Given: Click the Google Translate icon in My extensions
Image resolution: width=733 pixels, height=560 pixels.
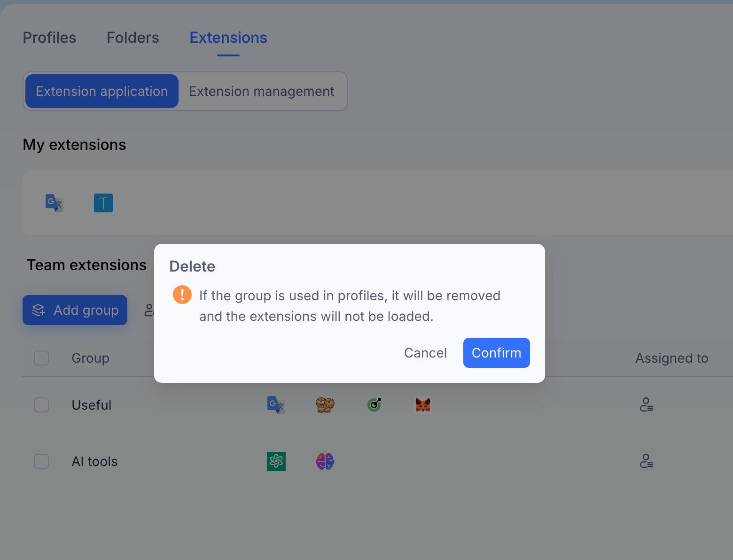Looking at the screenshot, I should click(55, 203).
